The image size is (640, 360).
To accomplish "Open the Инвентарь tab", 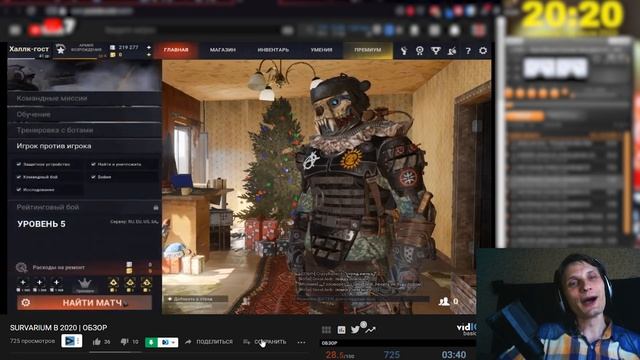I will pos(273,50).
